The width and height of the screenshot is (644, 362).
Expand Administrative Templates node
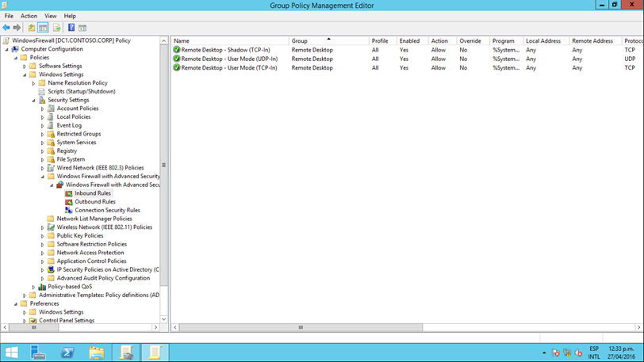point(25,295)
